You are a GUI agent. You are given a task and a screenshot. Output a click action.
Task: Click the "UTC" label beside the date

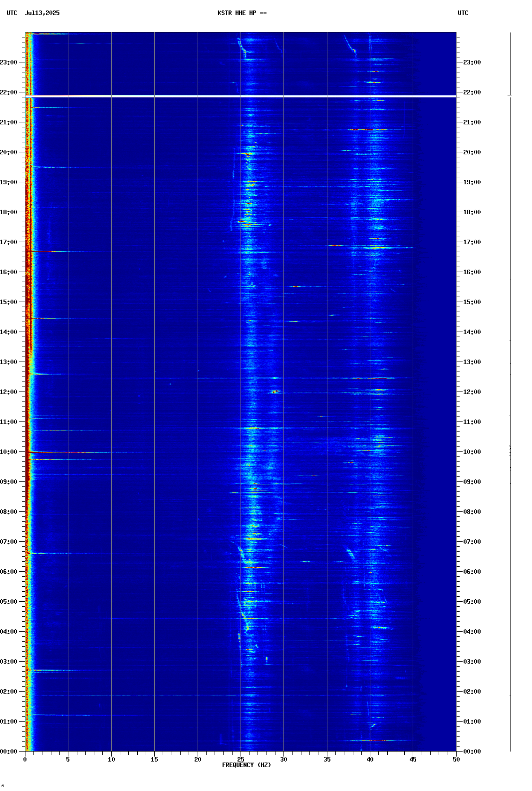[x=12, y=13]
